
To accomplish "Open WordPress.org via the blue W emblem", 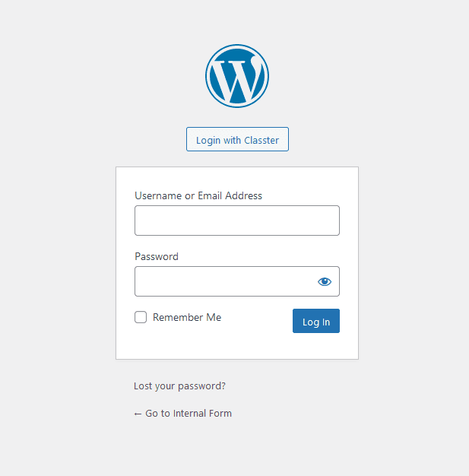I will [237, 76].
